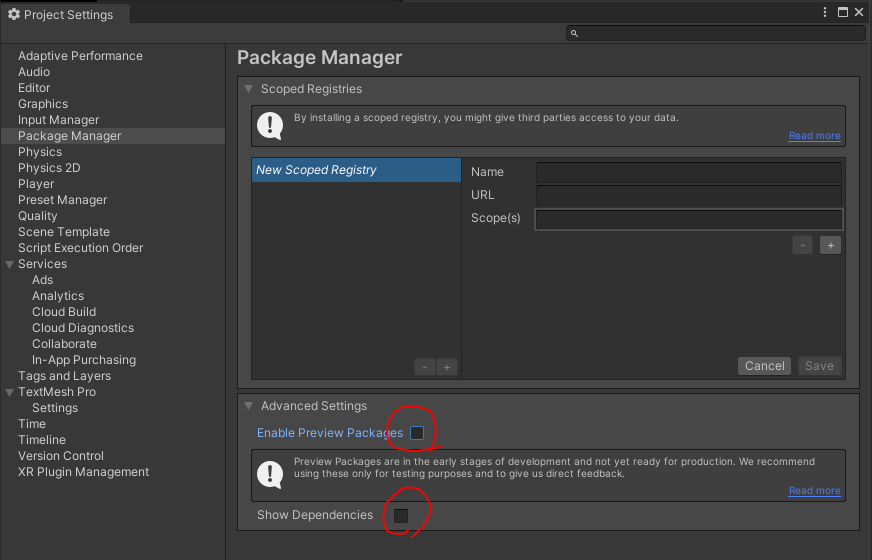Screen dimensions: 872x560
Task: Select New Scoped Registry list entry
Action: point(356,170)
